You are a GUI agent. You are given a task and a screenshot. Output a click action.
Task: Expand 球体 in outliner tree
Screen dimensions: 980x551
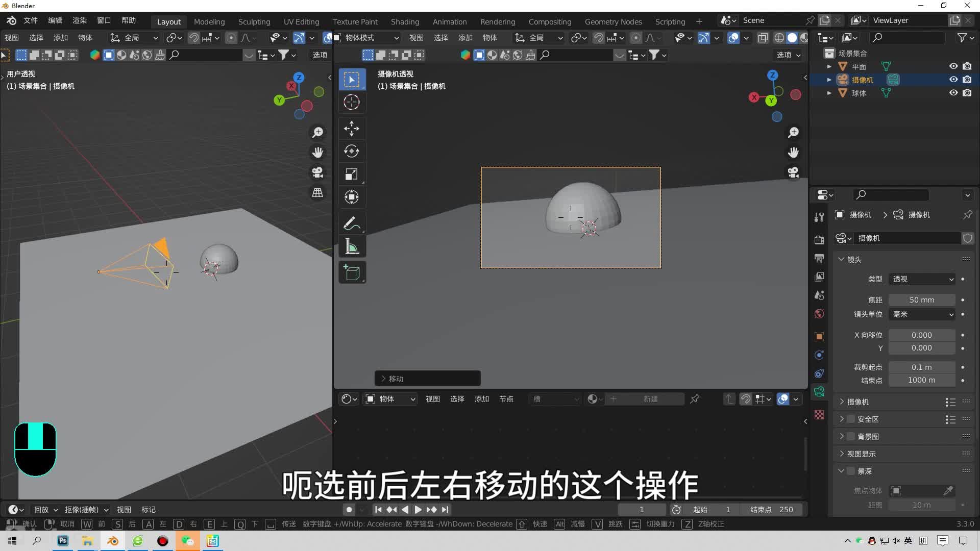[x=829, y=93]
